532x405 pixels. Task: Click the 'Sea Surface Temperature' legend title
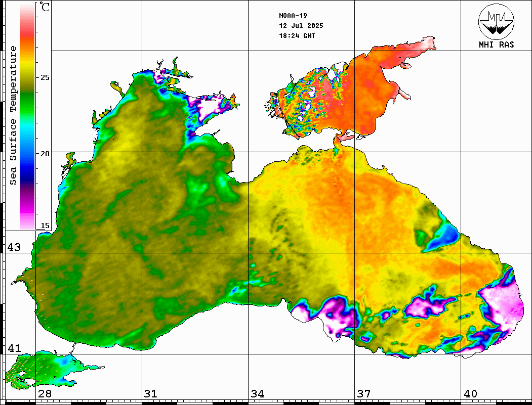click(x=13, y=115)
